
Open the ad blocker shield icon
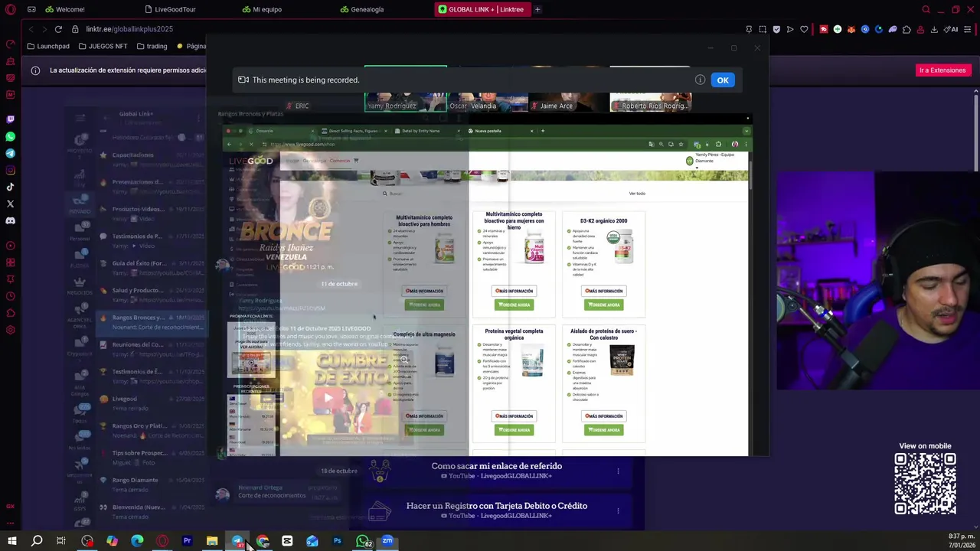[776, 29]
